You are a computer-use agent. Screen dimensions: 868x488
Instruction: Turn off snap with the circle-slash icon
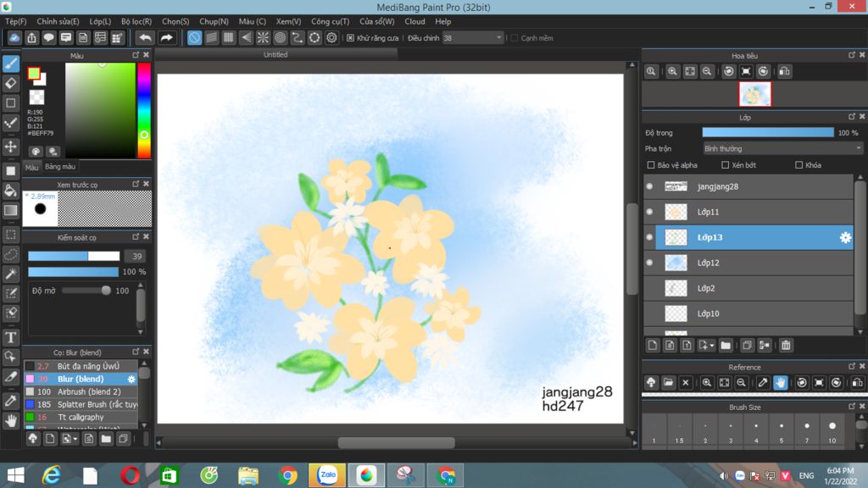(x=194, y=37)
